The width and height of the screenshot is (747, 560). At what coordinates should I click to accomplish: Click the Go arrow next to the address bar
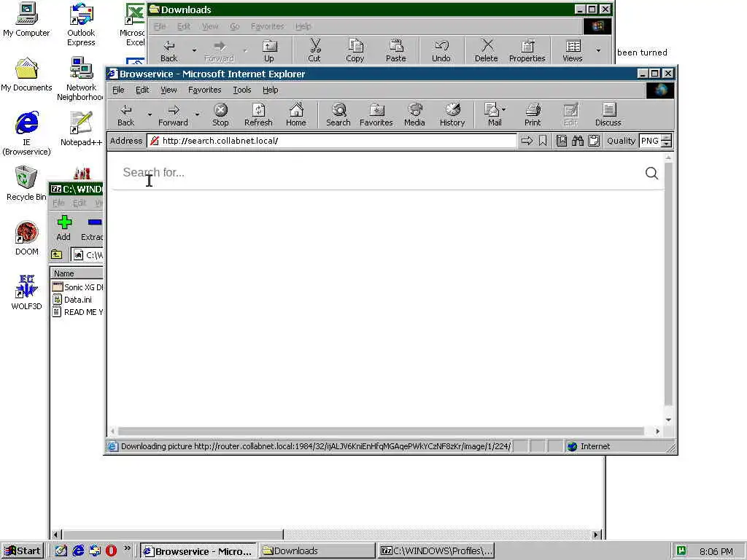[x=527, y=141]
